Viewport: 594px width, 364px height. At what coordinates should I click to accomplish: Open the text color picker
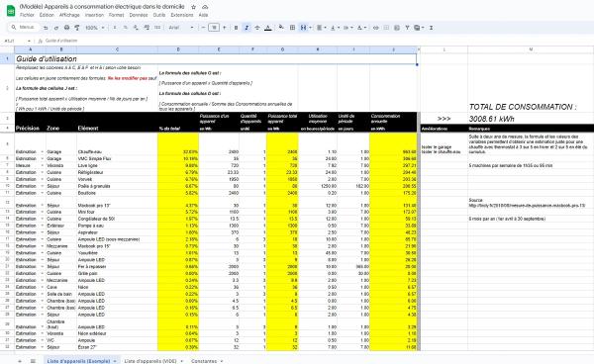(268, 28)
